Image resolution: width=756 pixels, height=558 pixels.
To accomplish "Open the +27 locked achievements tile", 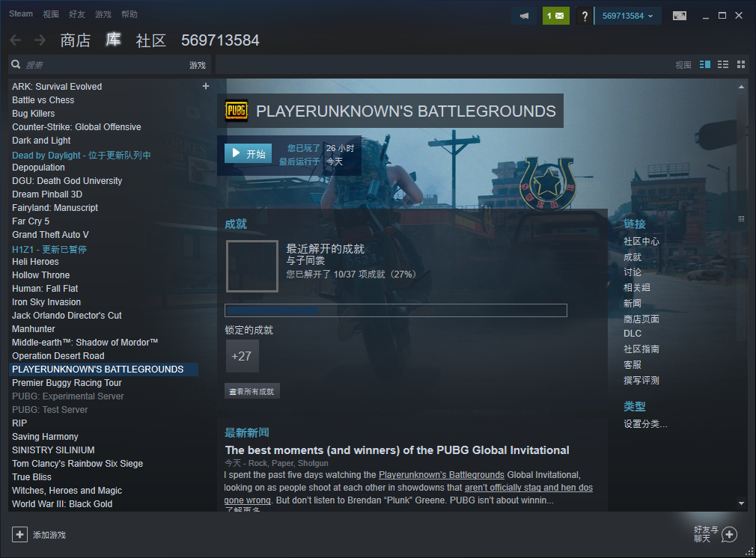I will point(242,356).
